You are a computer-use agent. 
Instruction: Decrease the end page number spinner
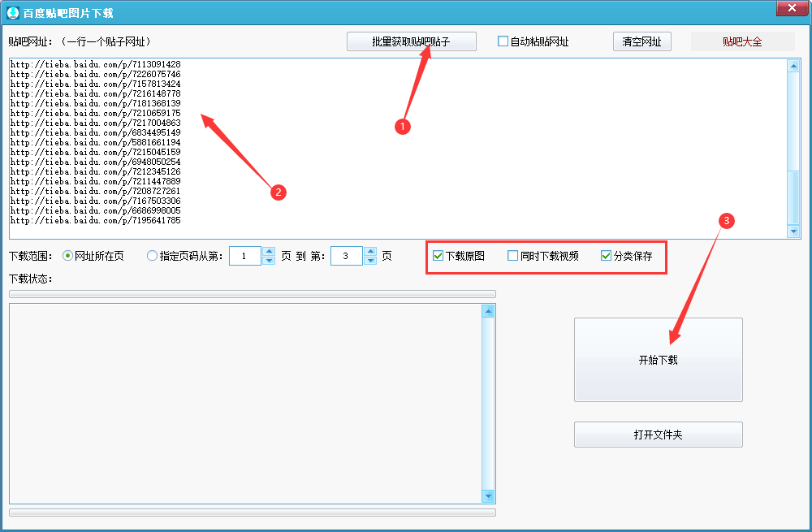click(370, 261)
